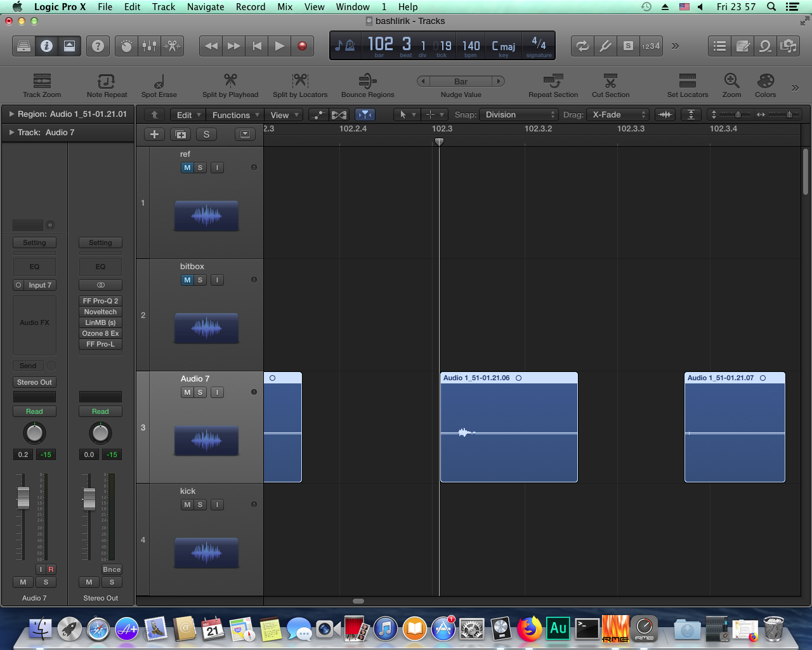The width and height of the screenshot is (812, 650).
Task: Toggle the Cycle mode button
Action: (582, 46)
